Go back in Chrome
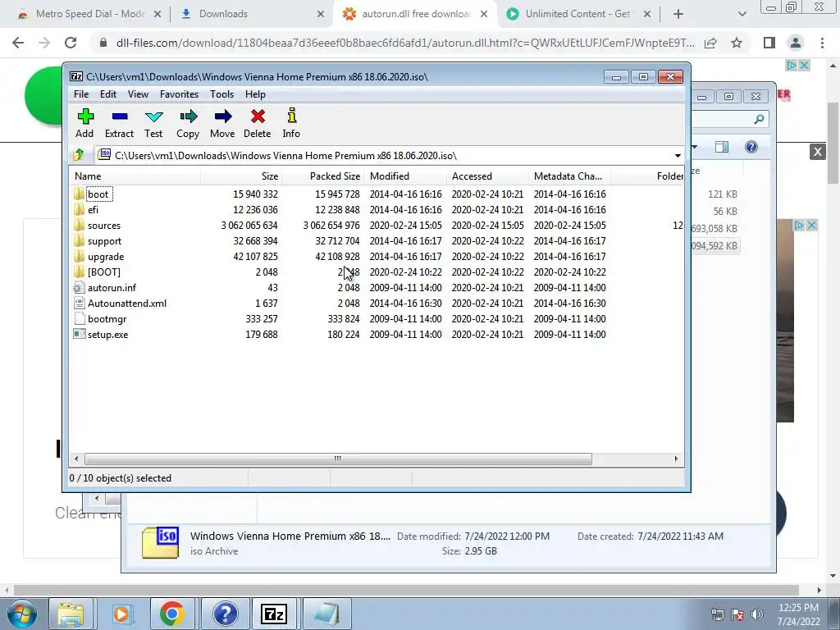This screenshot has height=630, width=840. click(18, 43)
